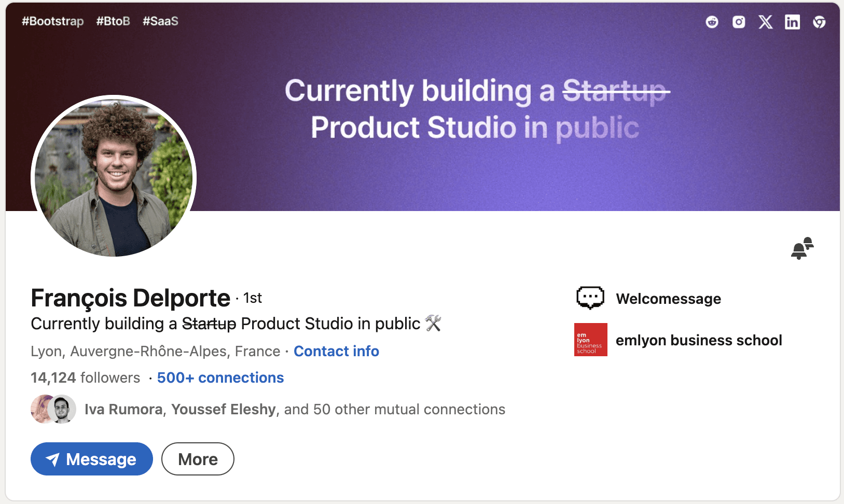Select the #Bootstrap hashtag
844x504 pixels.
coord(52,21)
